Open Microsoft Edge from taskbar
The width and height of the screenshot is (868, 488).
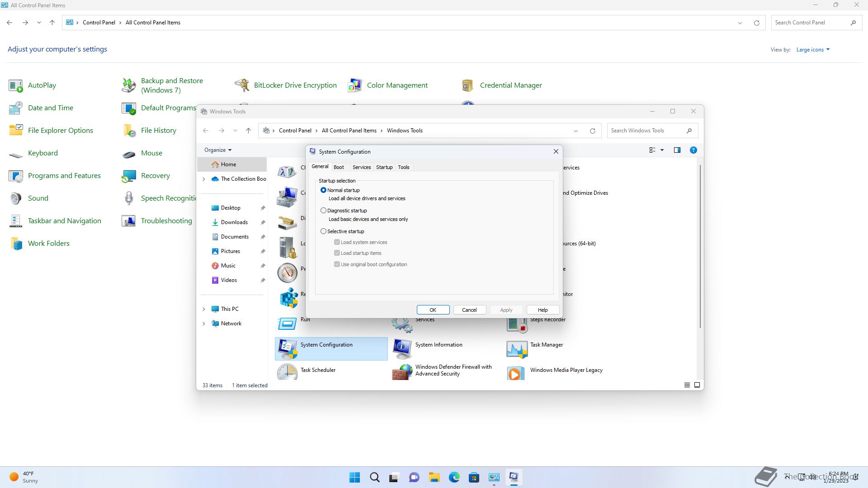coord(454,477)
